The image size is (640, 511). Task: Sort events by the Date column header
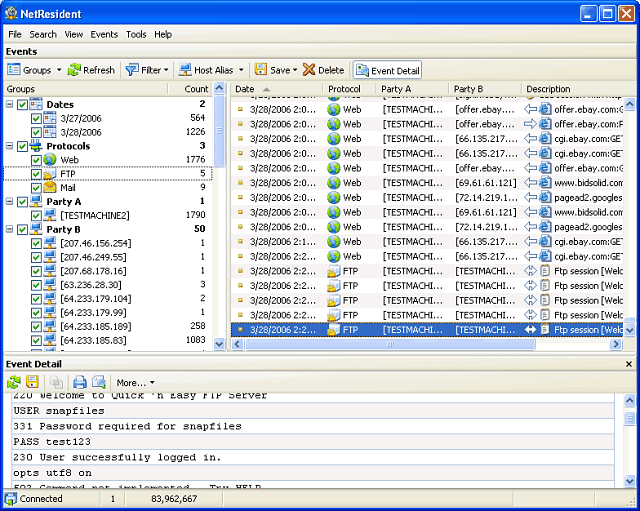pos(277,89)
